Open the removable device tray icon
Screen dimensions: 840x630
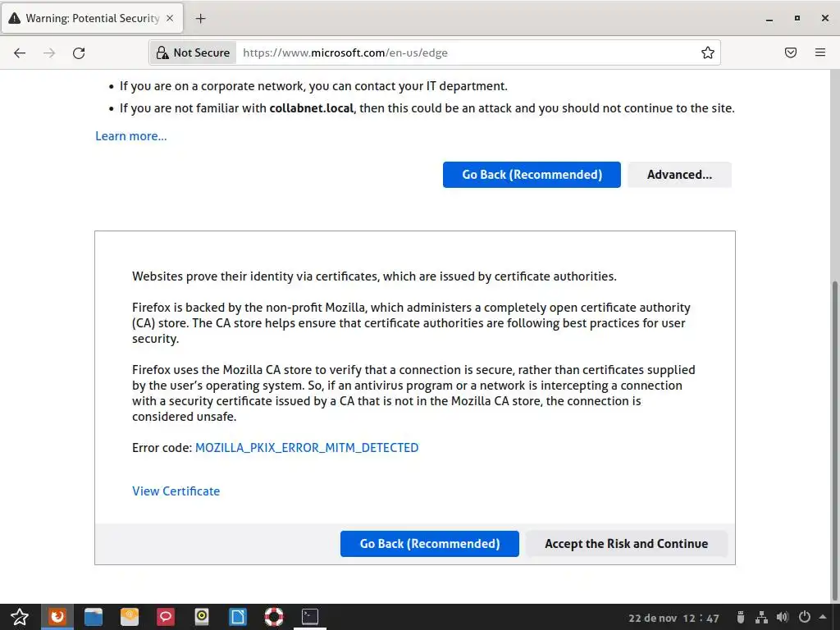[741, 618]
